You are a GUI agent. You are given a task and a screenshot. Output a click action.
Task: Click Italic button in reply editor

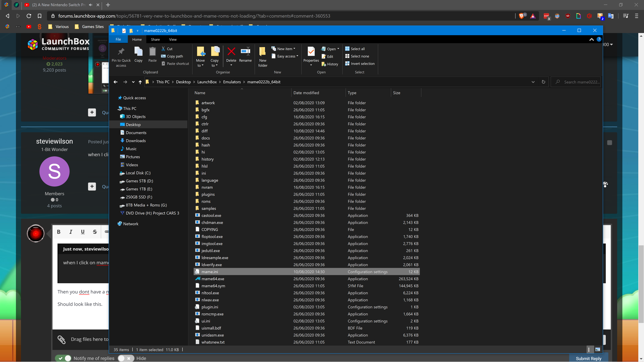point(71,232)
